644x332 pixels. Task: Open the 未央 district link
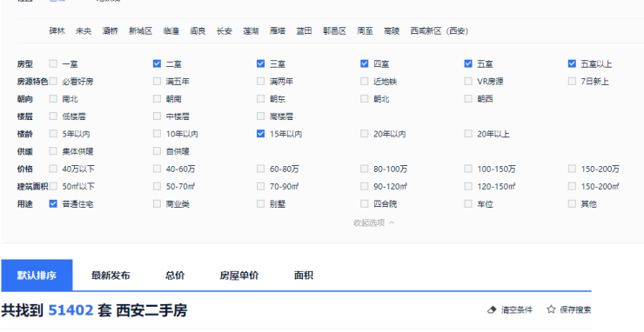[84, 30]
